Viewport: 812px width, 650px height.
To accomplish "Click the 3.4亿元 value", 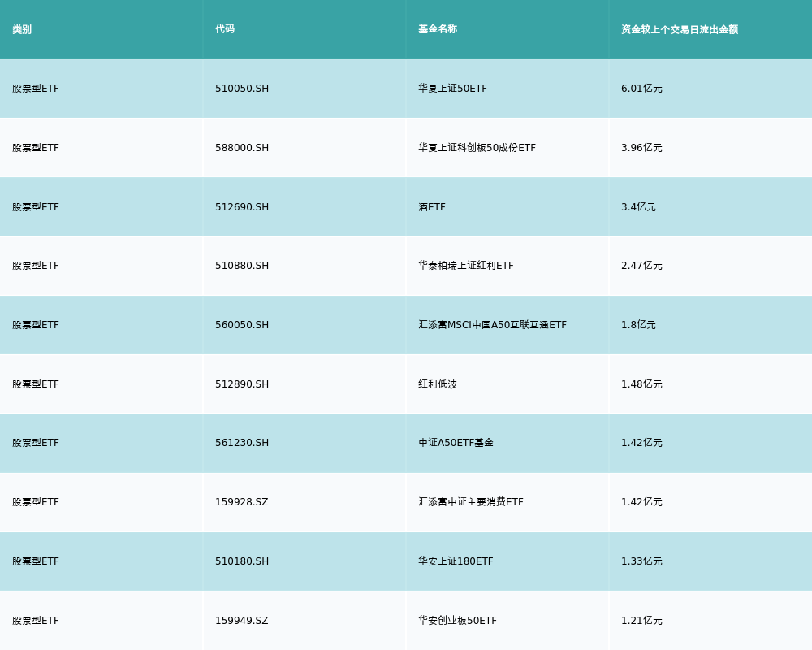I will [x=638, y=207].
